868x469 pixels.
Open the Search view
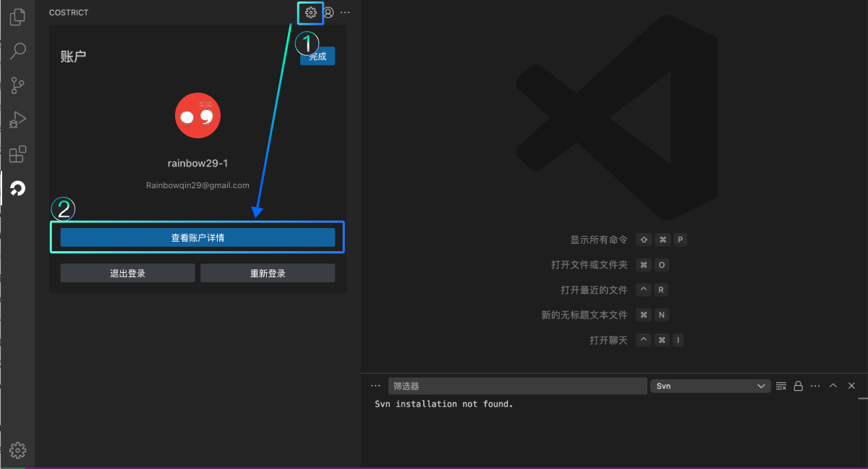(17, 51)
